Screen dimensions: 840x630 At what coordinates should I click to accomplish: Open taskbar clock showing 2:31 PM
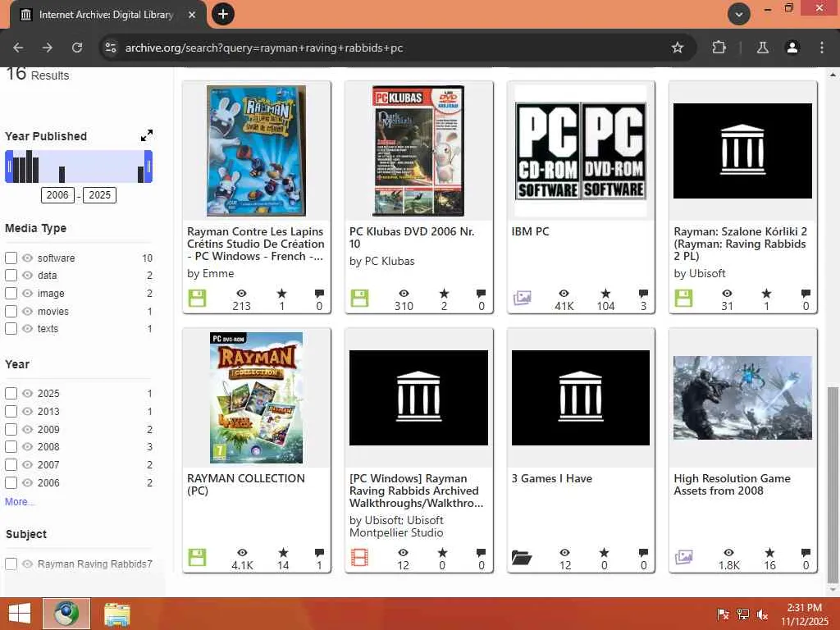point(804,614)
